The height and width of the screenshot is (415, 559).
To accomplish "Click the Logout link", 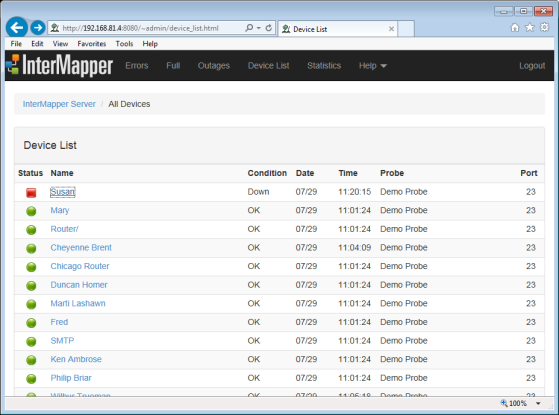I will point(532,66).
